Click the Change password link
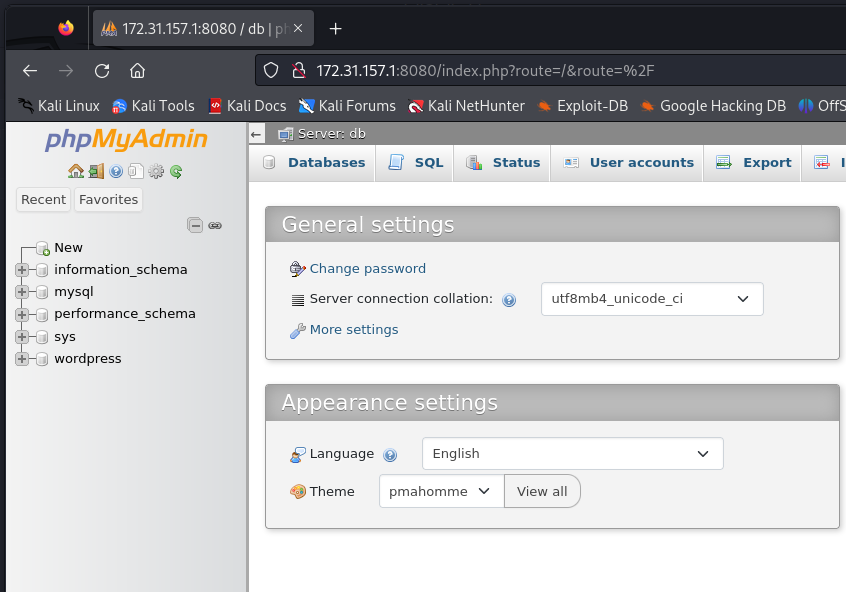The width and height of the screenshot is (846, 592). tap(367, 269)
